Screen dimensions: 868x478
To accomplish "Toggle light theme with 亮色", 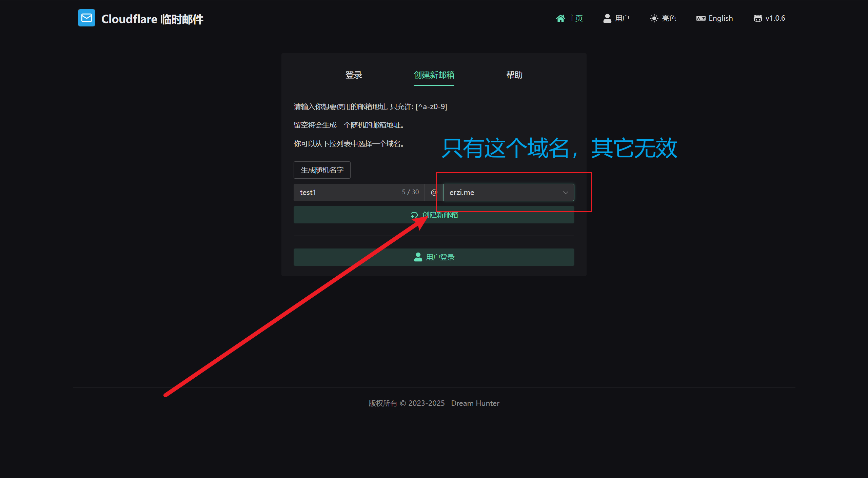I will pos(669,18).
